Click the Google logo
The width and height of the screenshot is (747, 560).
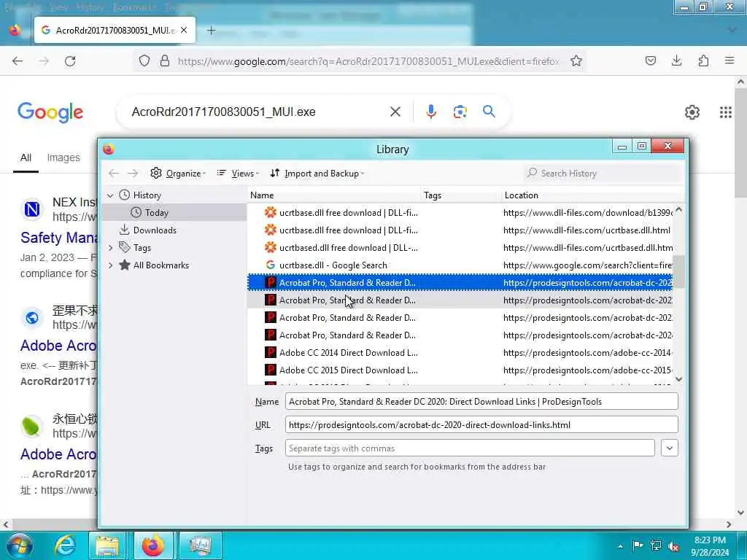[x=50, y=112]
